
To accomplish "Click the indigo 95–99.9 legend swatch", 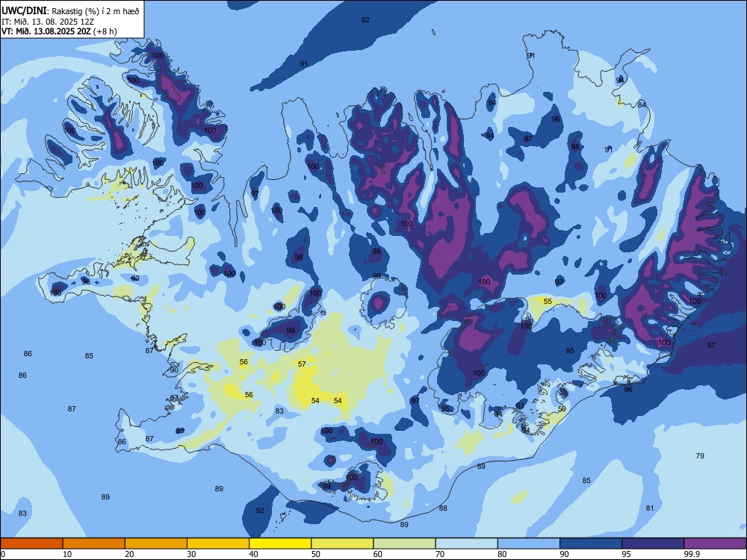I will coord(653,544).
